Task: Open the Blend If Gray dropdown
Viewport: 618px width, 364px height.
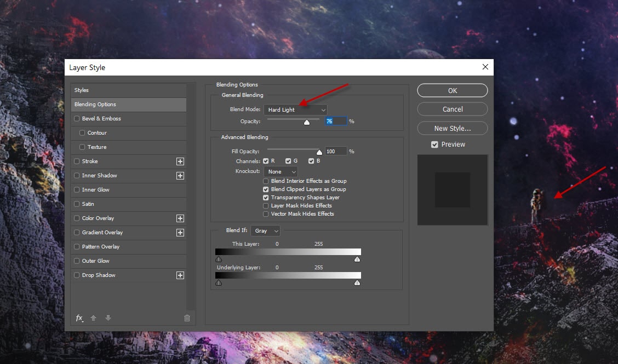Action: pyautogui.click(x=265, y=231)
